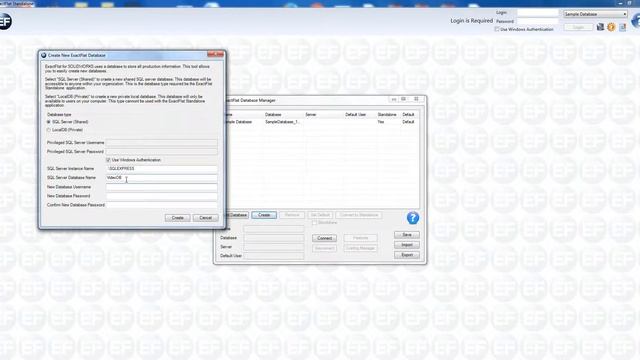Click the Password field in top bar
Image resolution: width=640 pixels, height=360 pixels.
pyautogui.click(x=538, y=21)
